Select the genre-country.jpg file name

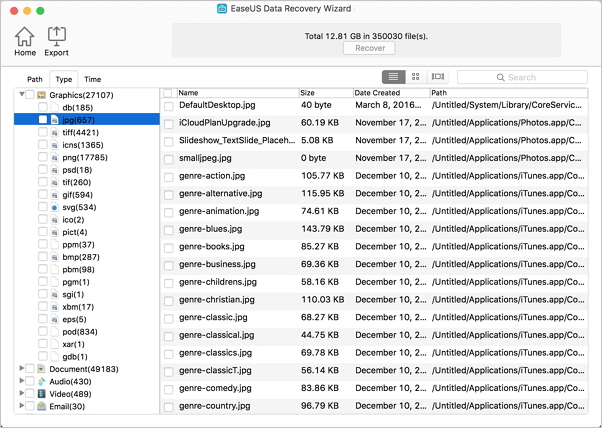tap(215, 406)
